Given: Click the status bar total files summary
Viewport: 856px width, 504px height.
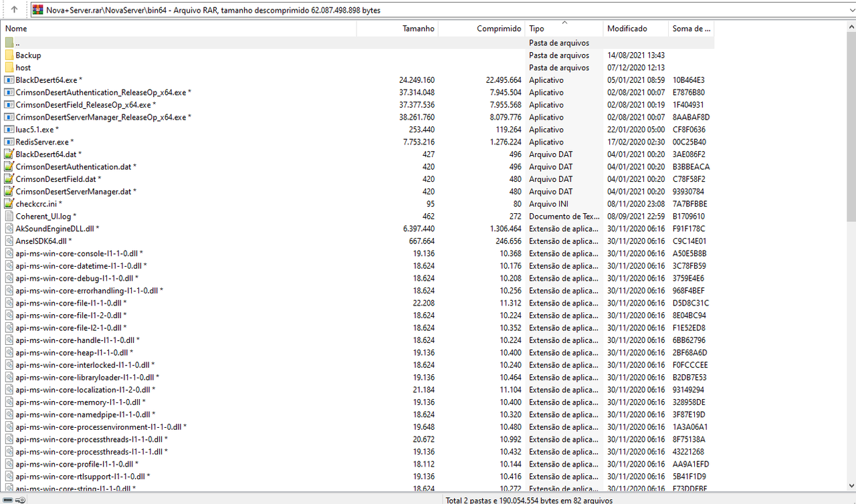Looking at the screenshot, I should pyautogui.click(x=529, y=499).
